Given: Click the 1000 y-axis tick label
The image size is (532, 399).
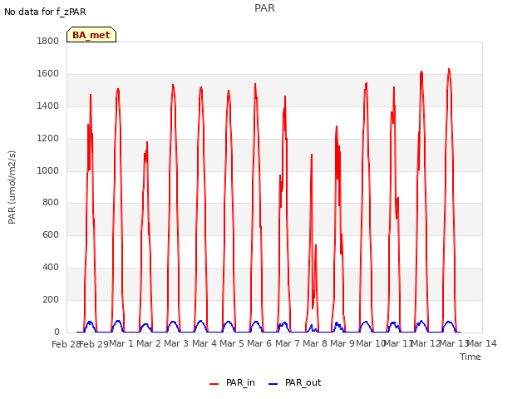Looking at the screenshot, I should [48, 170].
